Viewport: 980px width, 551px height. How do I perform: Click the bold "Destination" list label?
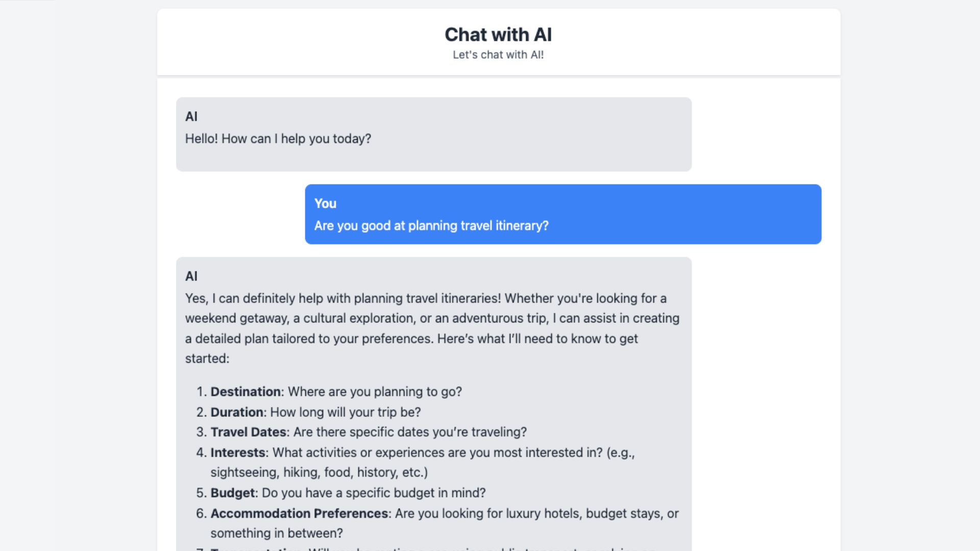246,392
